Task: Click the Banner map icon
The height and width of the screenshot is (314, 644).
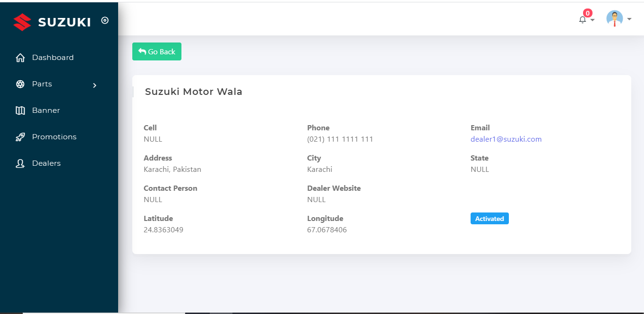Action: pyautogui.click(x=20, y=110)
